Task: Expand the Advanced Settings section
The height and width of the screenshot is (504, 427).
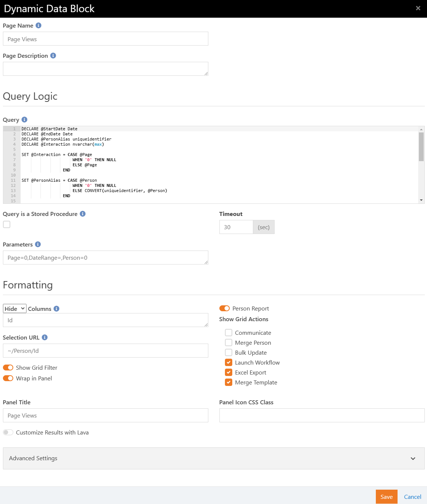Action: coord(214,458)
